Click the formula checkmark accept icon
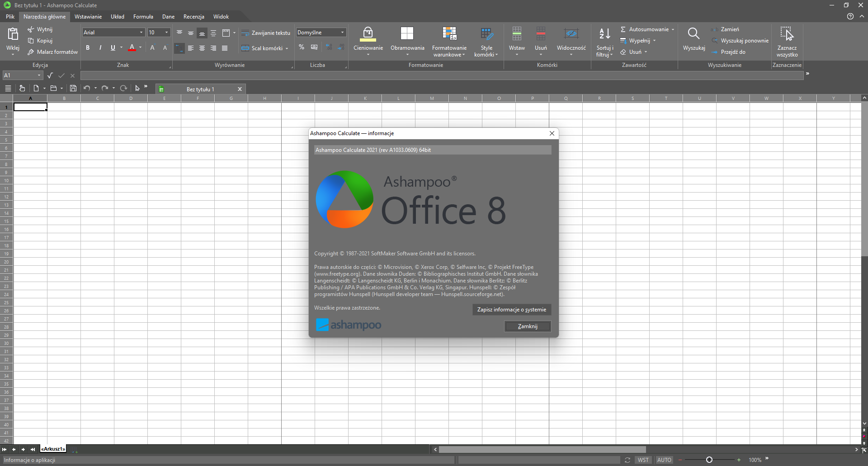 (61, 75)
